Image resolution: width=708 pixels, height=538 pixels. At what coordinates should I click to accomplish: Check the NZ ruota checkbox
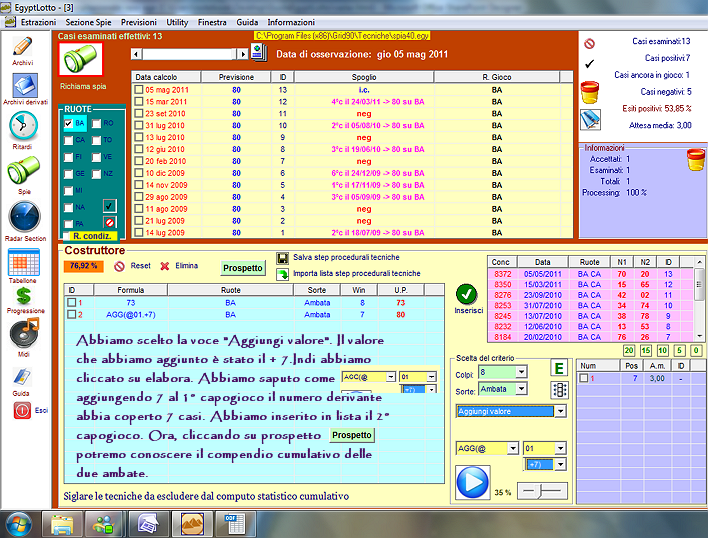pos(97,174)
